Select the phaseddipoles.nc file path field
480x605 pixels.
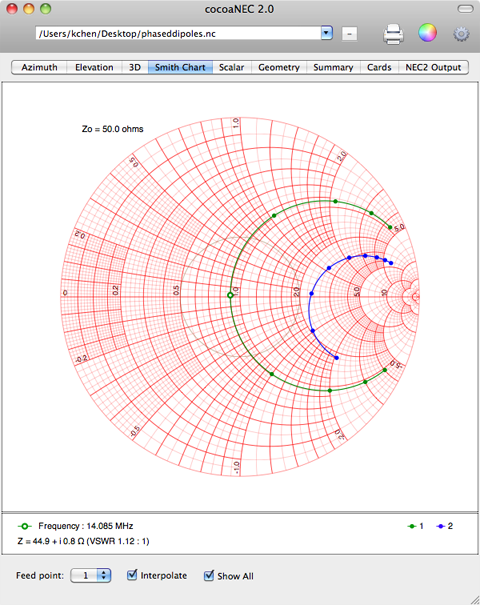click(x=178, y=34)
